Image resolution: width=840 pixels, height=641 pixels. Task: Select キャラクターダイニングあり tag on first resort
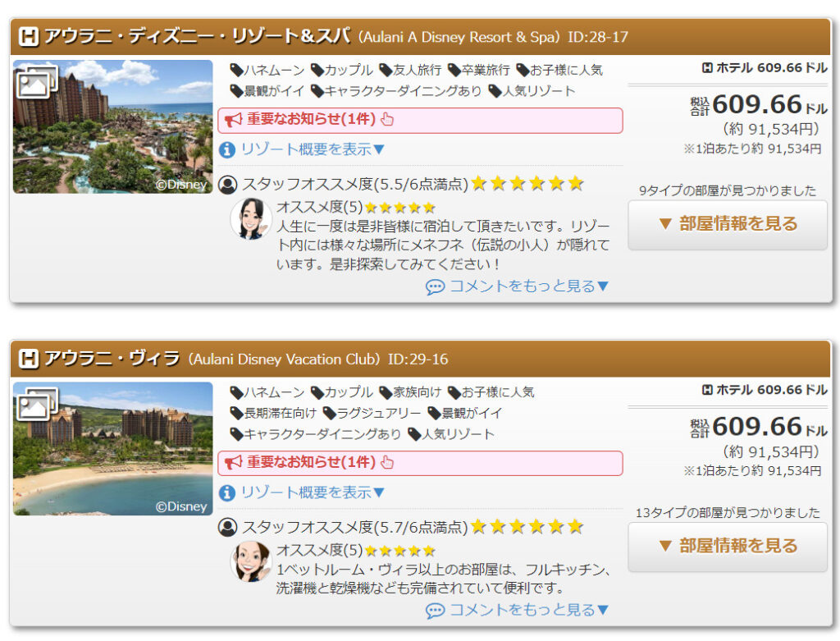click(x=396, y=91)
